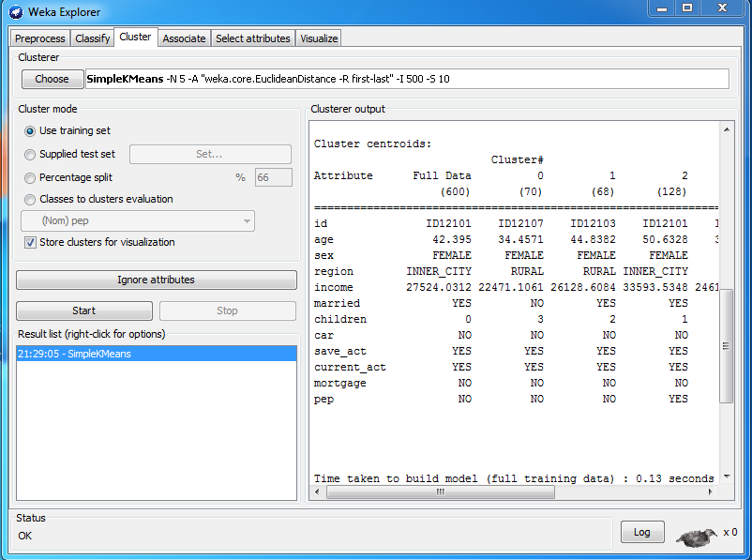This screenshot has width=752, height=560.
Task: Click the output scroll down arrow
Action: tap(727, 477)
